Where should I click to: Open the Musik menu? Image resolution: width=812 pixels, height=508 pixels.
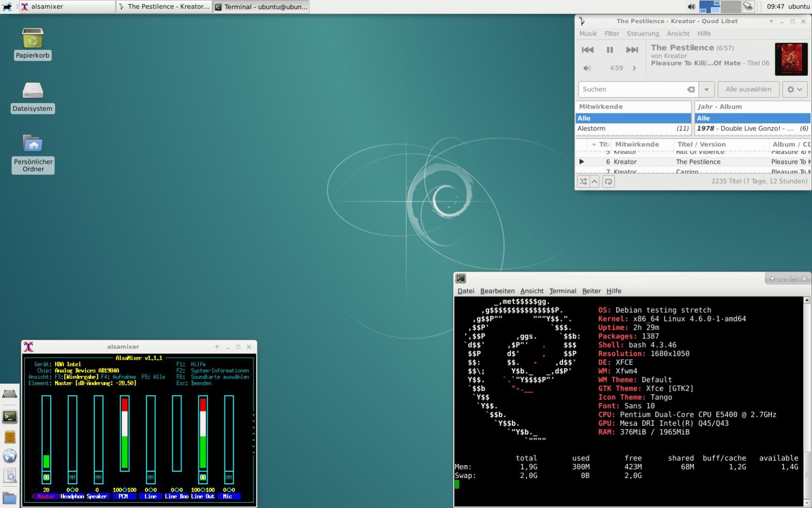[x=588, y=33]
